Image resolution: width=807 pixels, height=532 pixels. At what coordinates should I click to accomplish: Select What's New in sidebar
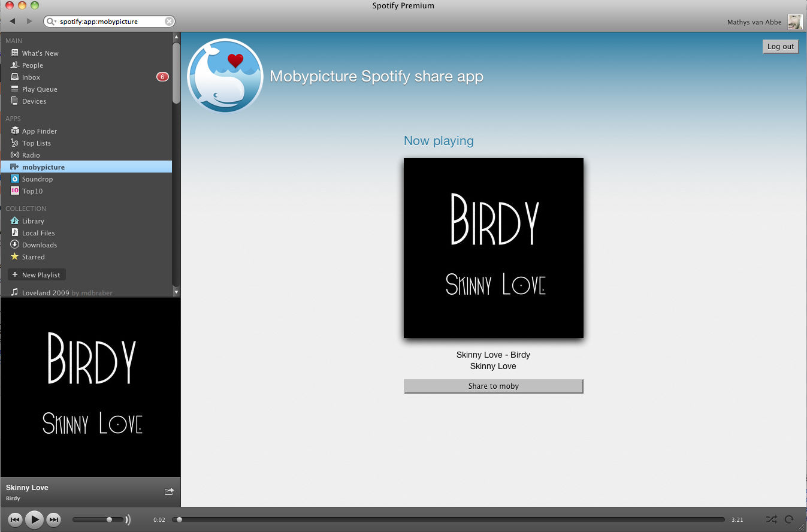40,53
